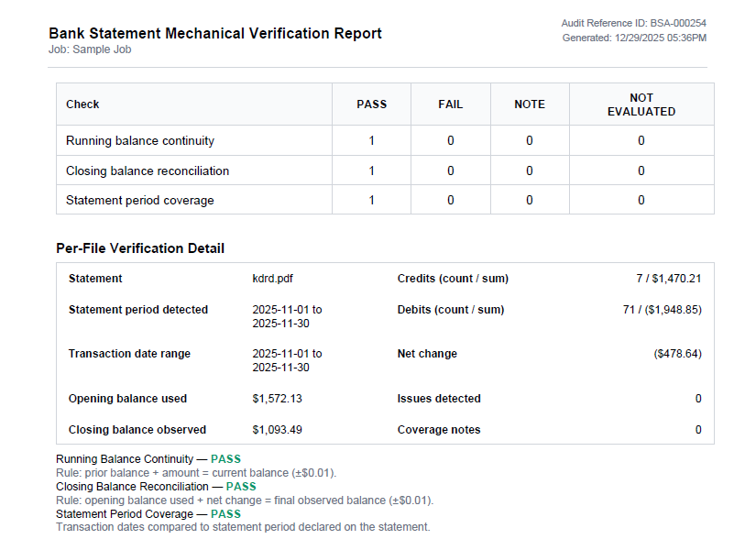Click the Running Balance Continuity PASS status
Image resolution: width=756 pixels, height=550 pixels.
(225, 458)
